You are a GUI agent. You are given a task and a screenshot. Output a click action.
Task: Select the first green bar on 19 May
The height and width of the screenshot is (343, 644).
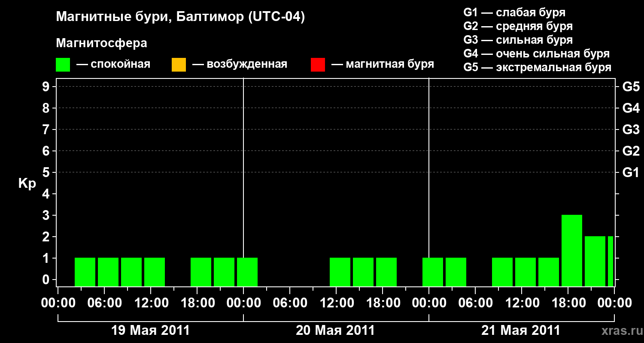[85, 272]
